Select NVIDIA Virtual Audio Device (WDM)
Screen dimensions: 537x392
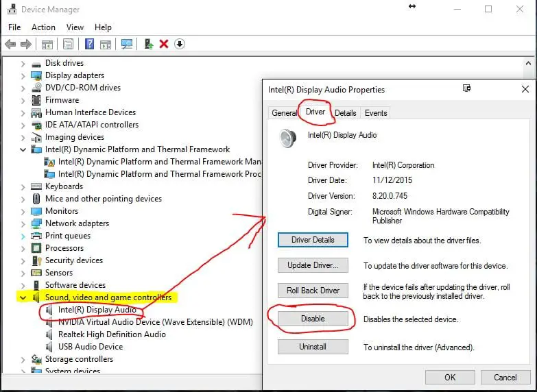(156, 322)
